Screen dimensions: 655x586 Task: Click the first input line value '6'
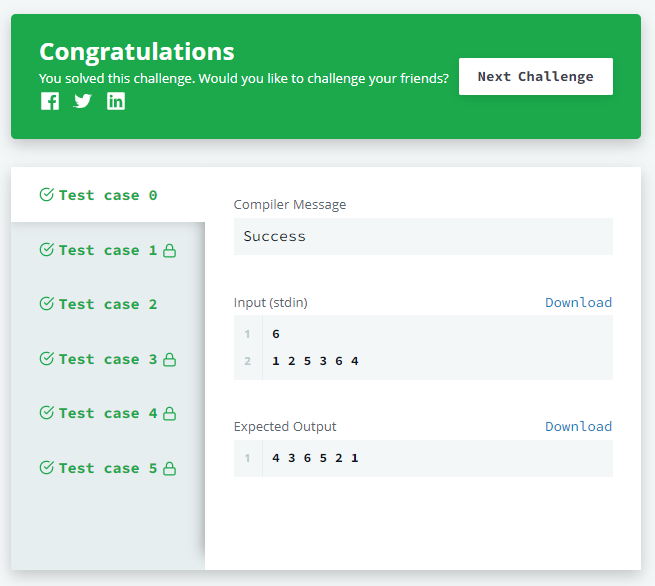point(276,334)
